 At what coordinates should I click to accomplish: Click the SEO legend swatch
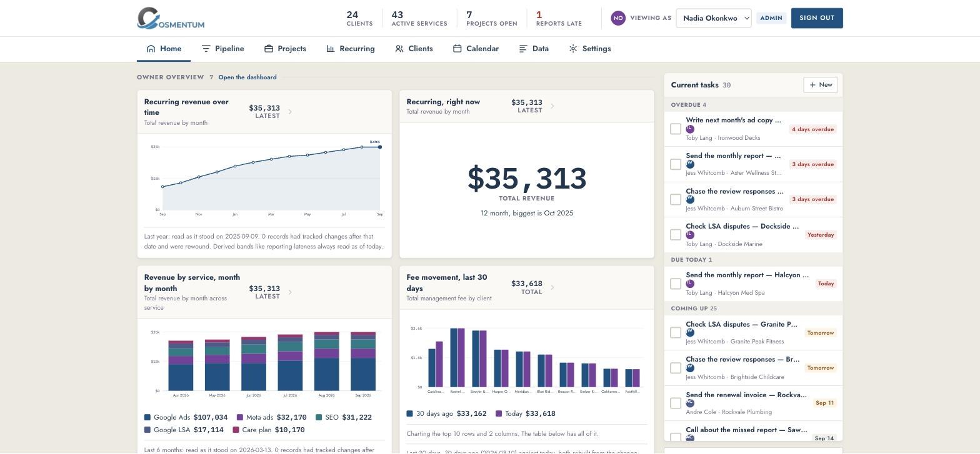tap(319, 417)
